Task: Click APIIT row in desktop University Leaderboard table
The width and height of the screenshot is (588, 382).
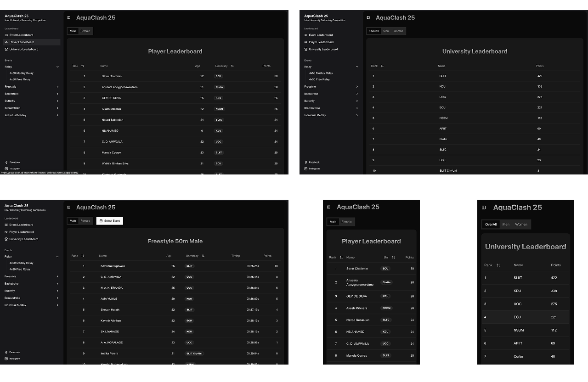Action: pyautogui.click(x=475, y=129)
